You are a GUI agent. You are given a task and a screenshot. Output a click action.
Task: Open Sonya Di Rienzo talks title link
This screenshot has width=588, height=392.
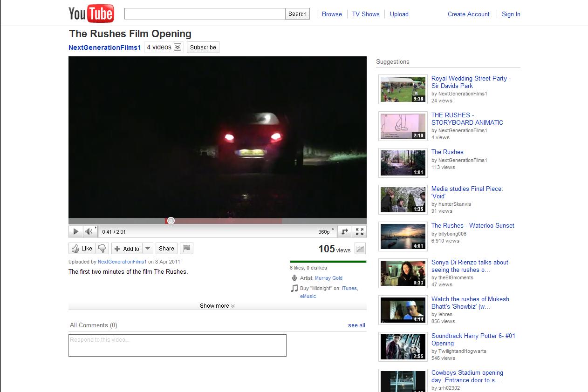470,266
